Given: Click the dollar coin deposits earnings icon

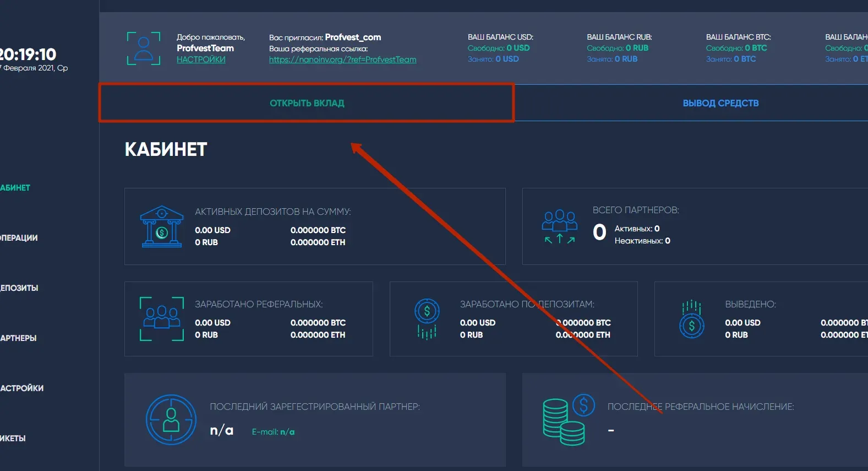Looking at the screenshot, I should 427,319.
